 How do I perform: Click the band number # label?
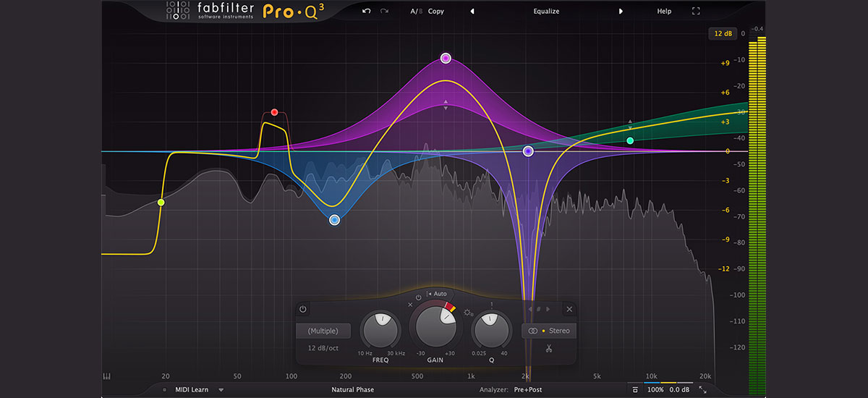click(x=539, y=309)
